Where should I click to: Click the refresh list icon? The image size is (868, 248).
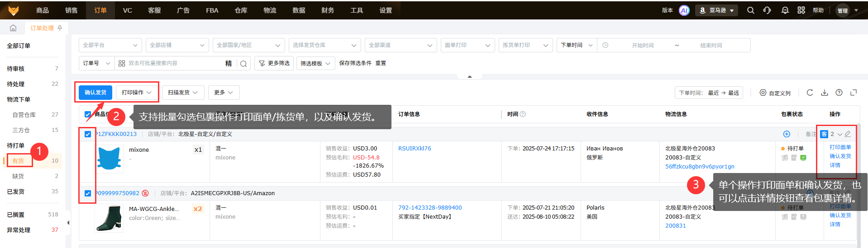tap(810, 93)
